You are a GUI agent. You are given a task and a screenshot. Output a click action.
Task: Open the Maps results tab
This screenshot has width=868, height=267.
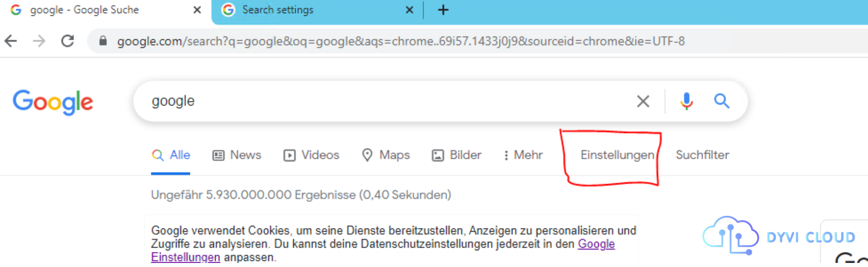(x=386, y=155)
